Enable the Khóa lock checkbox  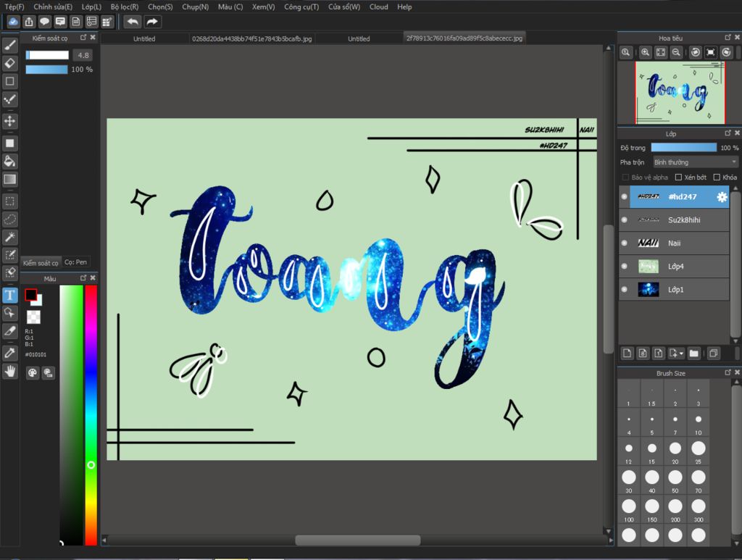[717, 177]
